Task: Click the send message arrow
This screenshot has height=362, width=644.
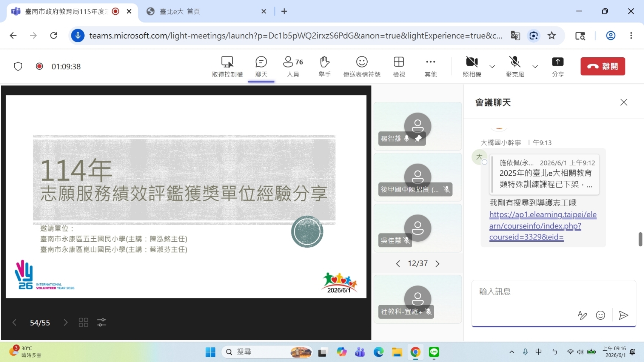Action: click(623, 315)
